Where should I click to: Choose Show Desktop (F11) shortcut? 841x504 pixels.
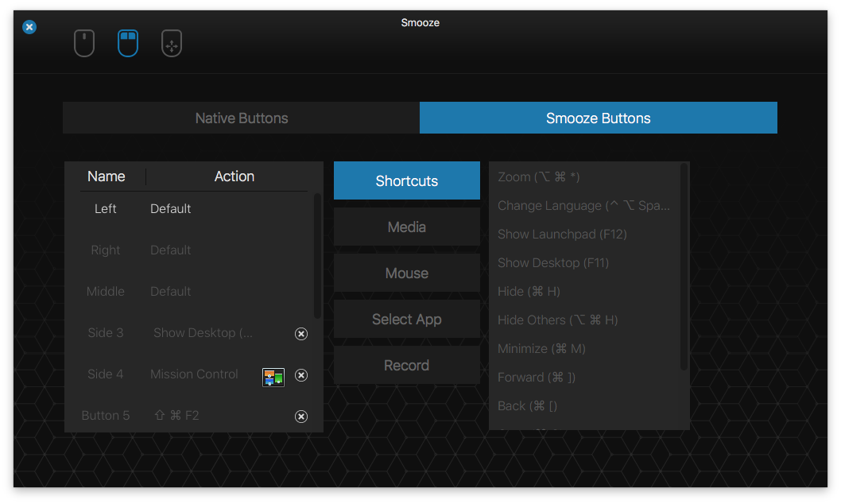click(x=553, y=262)
